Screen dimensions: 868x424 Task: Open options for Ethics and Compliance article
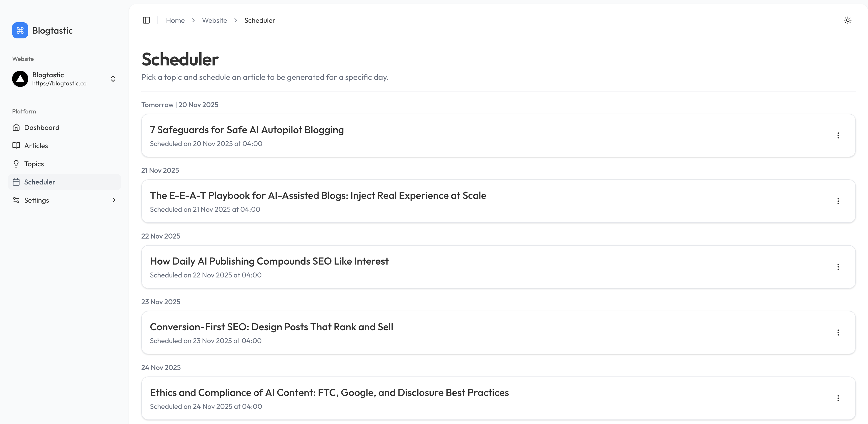click(x=838, y=398)
